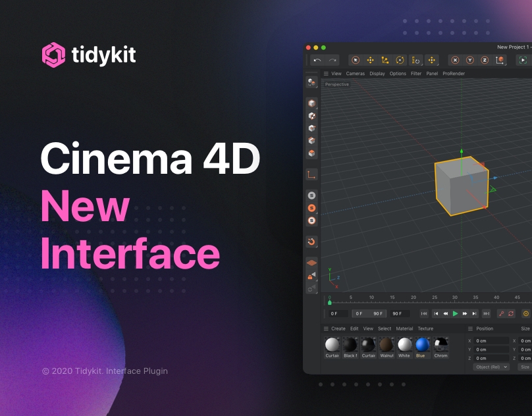The image size is (532, 416).
Task: Click the Undo arrow in the top toolbar
Action: 317,61
